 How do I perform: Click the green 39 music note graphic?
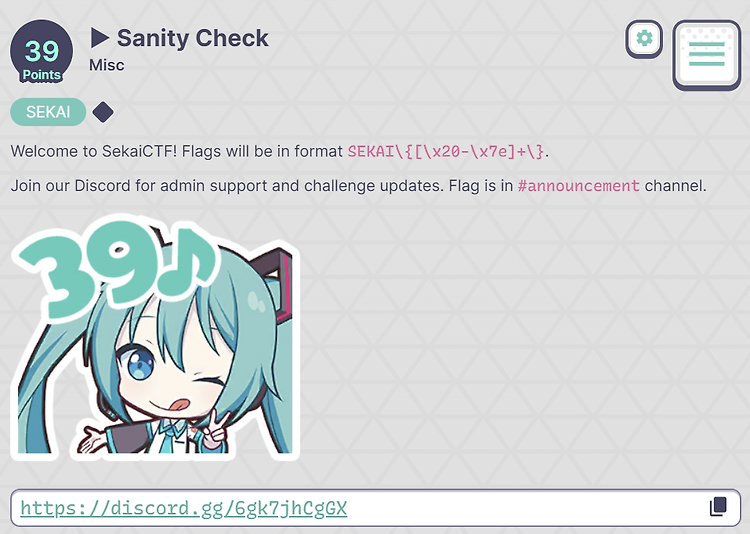tap(120, 266)
